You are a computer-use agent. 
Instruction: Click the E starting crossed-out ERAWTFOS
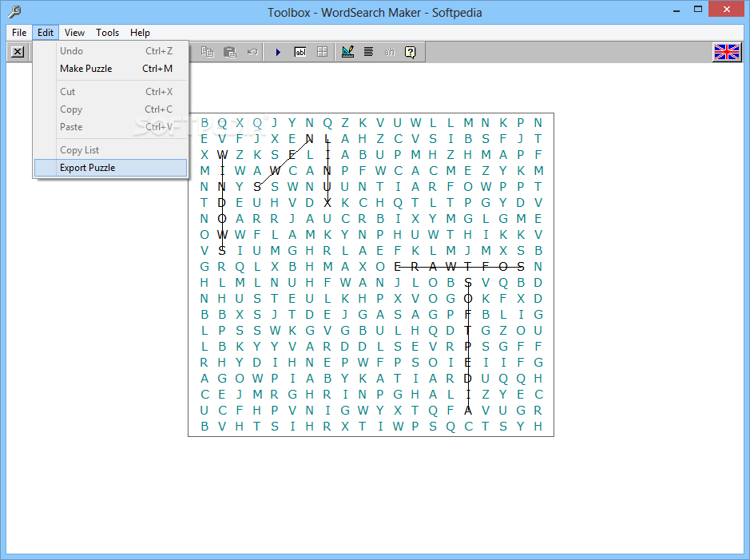click(x=398, y=266)
